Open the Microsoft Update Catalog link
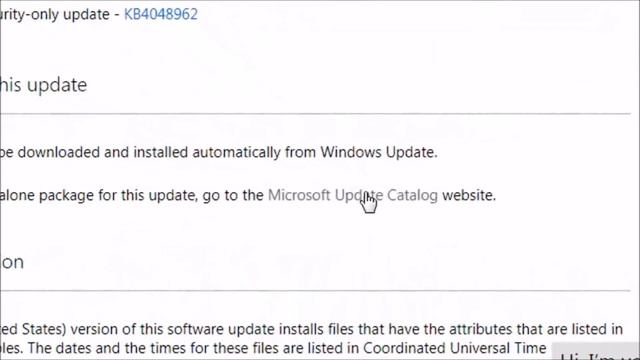Viewport: 640px width, 360px height. (353, 195)
